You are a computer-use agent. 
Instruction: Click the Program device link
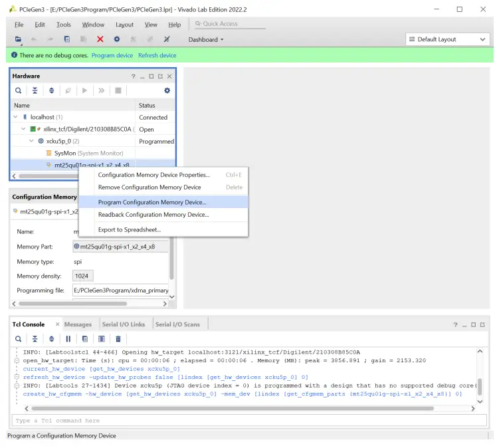point(112,56)
